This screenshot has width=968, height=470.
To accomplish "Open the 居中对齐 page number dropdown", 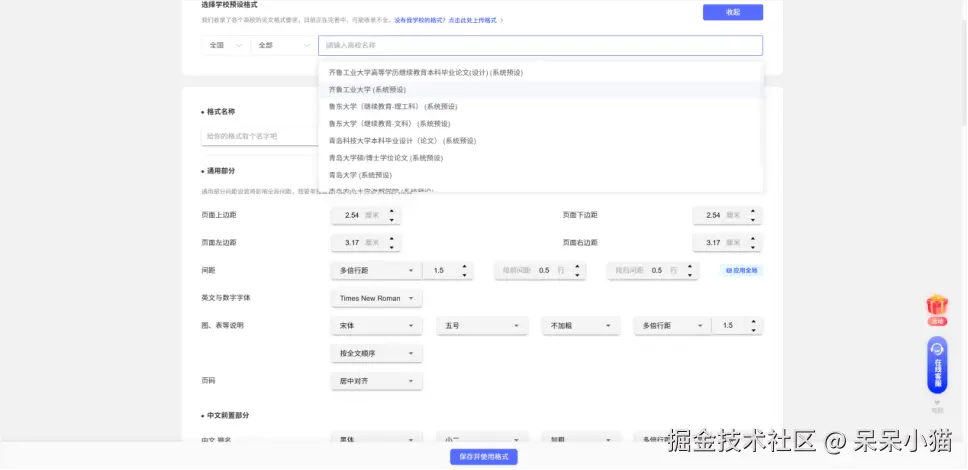I will click(x=377, y=381).
